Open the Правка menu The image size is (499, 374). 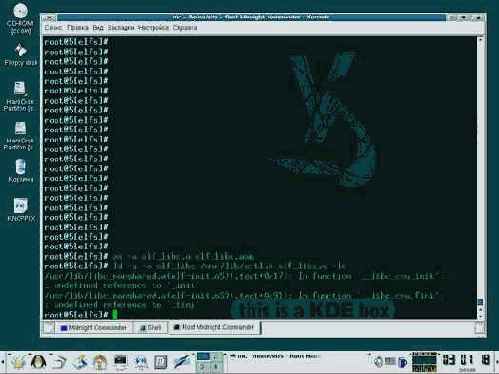78,28
